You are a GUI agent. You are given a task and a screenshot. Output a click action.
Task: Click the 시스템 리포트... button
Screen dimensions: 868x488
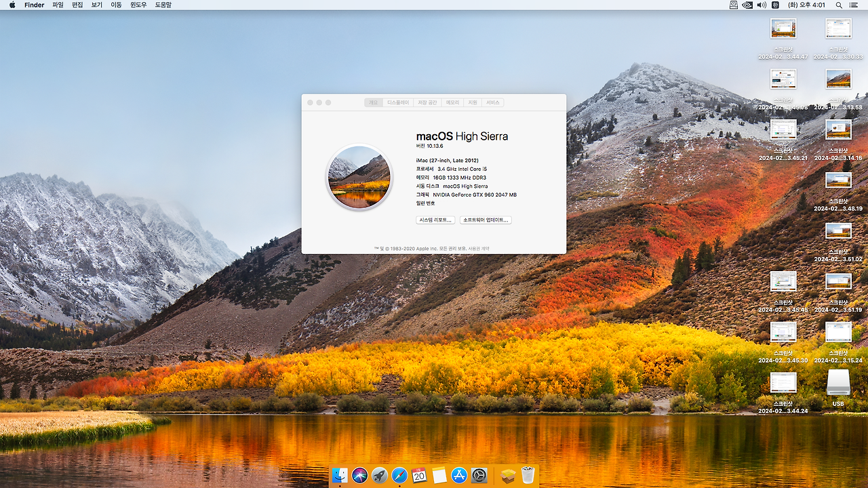pos(435,220)
